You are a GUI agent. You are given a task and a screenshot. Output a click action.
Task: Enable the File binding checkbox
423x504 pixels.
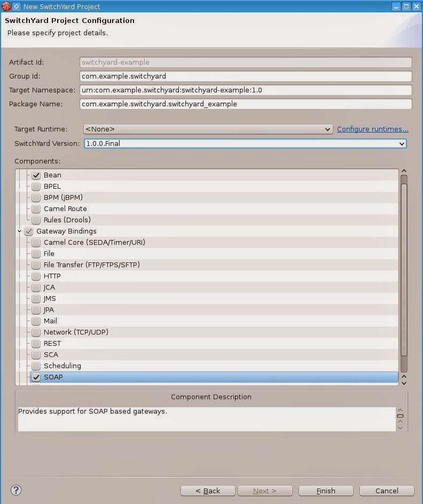pos(36,254)
